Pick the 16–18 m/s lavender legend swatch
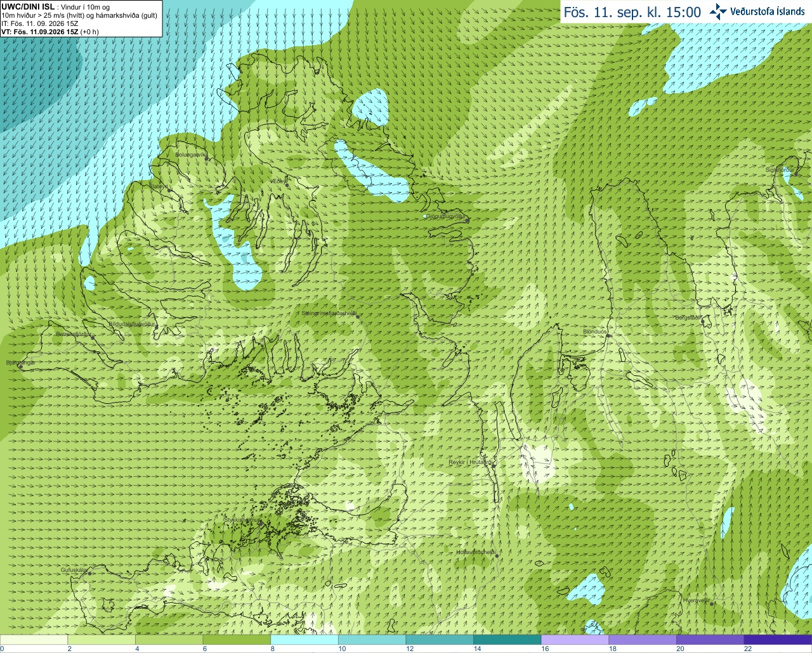The height and width of the screenshot is (653, 812). pos(575,640)
